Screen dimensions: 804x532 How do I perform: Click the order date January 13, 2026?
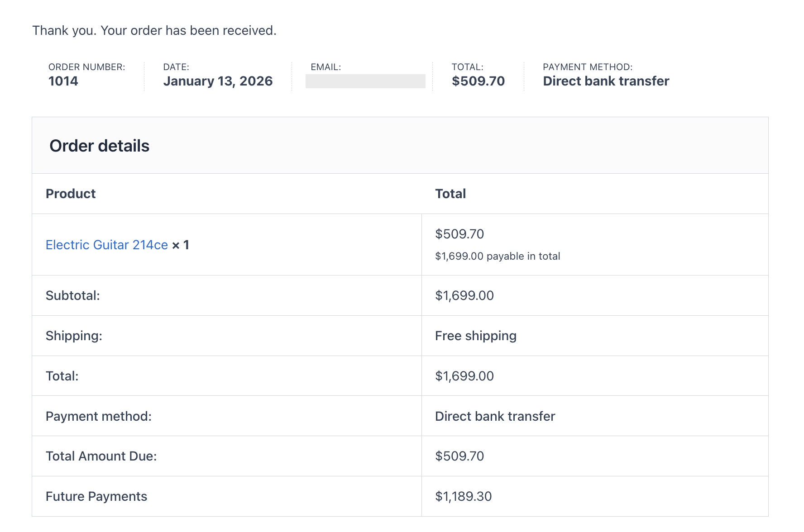218,81
